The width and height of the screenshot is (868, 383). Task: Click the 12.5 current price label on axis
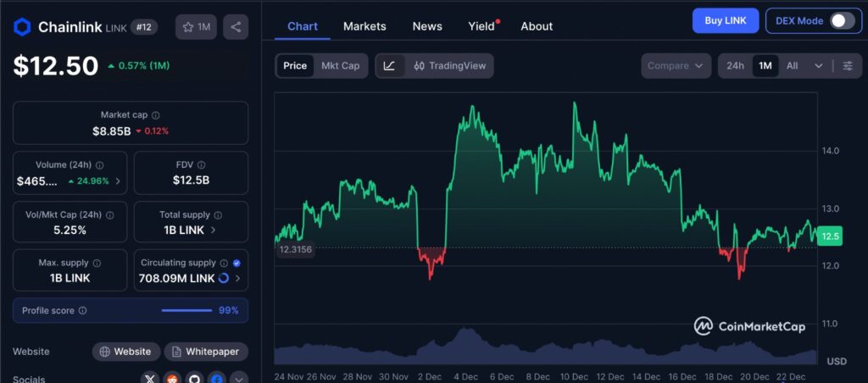[829, 236]
